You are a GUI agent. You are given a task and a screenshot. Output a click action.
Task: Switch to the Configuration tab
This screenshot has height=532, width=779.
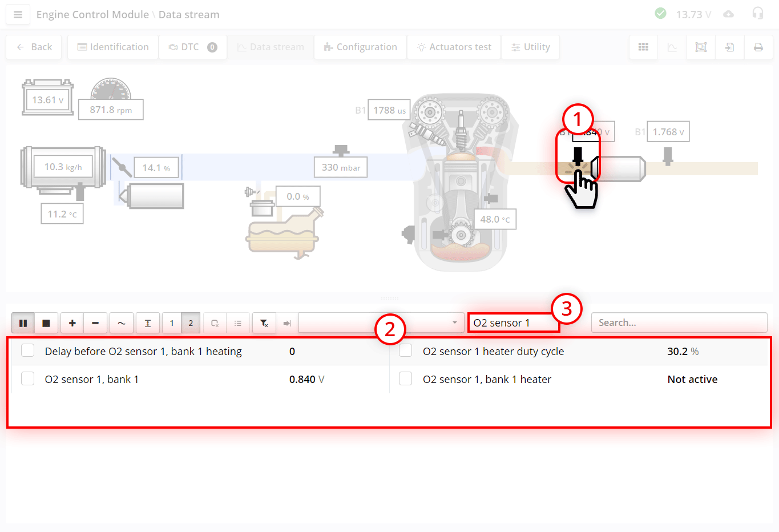coord(360,47)
